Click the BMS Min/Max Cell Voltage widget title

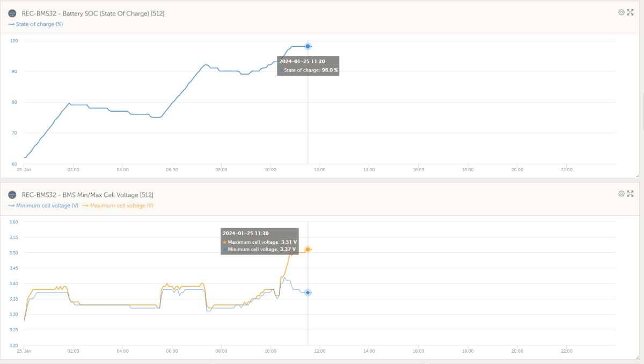[87, 194]
